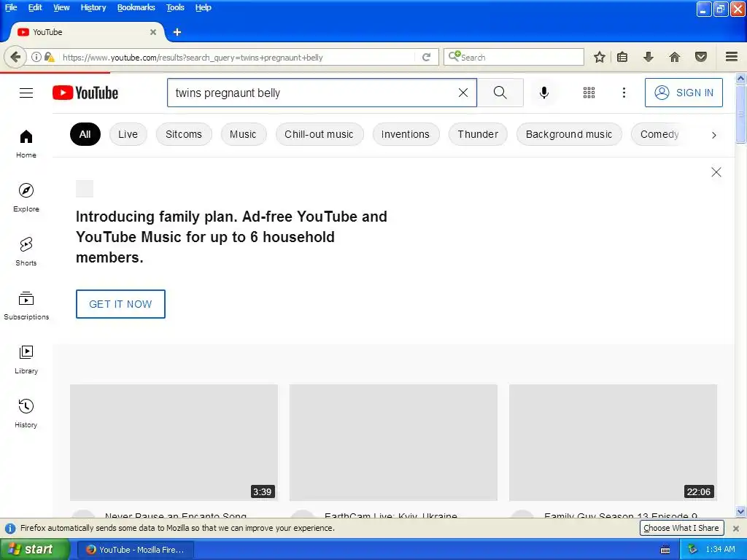Go to Firefox home page icon
The height and width of the screenshot is (560, 747).
675,57
